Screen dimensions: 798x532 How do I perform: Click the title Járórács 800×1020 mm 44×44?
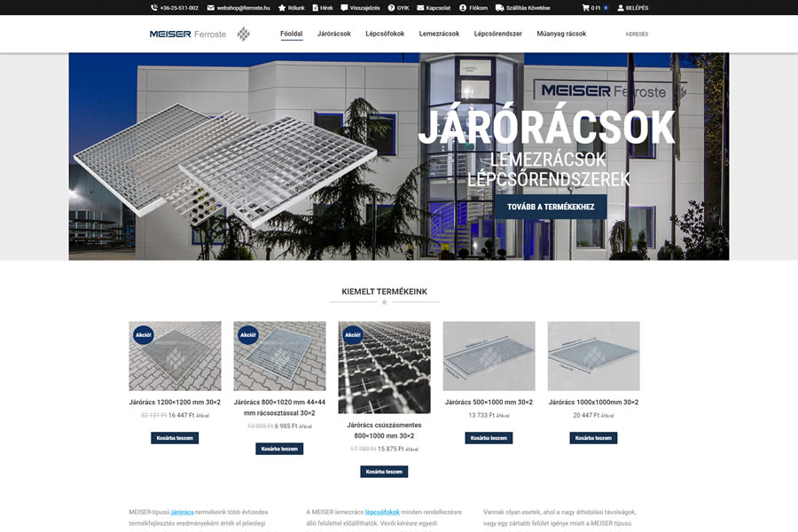pos(279,407)
